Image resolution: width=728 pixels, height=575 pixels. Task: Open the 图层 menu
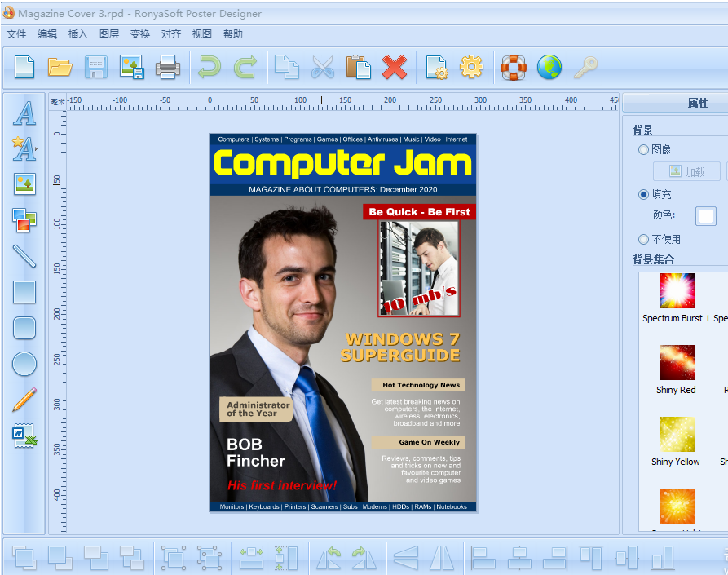pos(109,34)
